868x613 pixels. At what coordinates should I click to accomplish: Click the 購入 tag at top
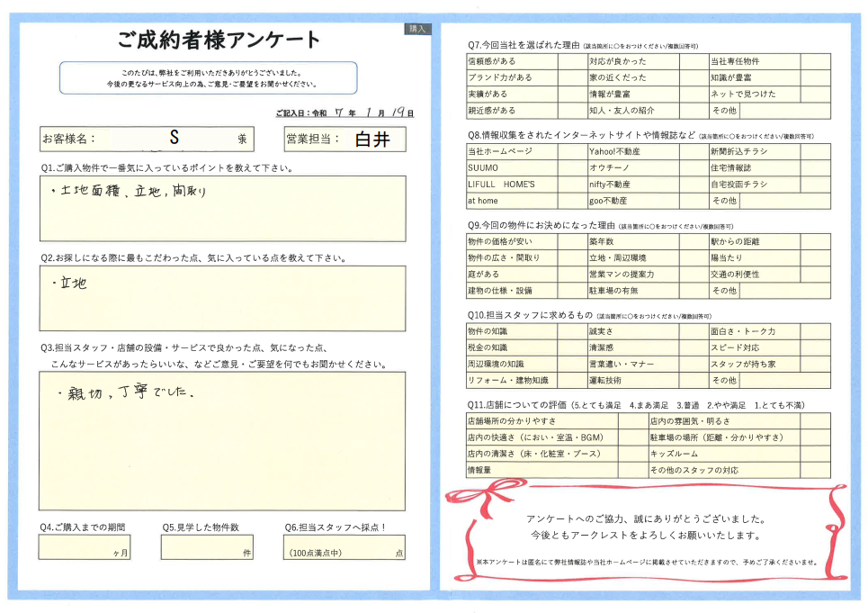point(418,29)
